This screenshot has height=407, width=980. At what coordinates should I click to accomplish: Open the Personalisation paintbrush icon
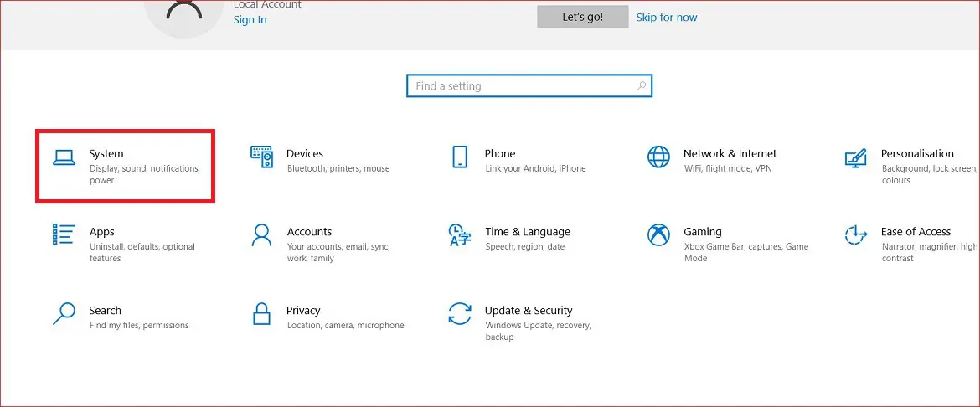tap(856, 157)
